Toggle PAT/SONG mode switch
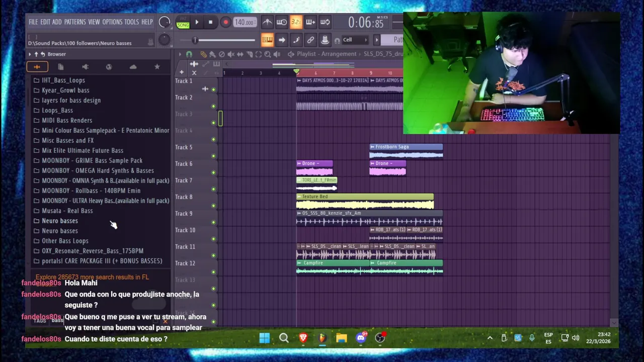The image size is (644, 362). tap(183, 23)
